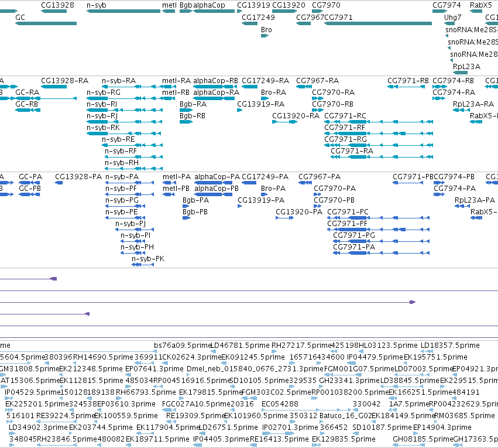
Task: Select transcript CG7971-RA
Action: pos(352,151)
